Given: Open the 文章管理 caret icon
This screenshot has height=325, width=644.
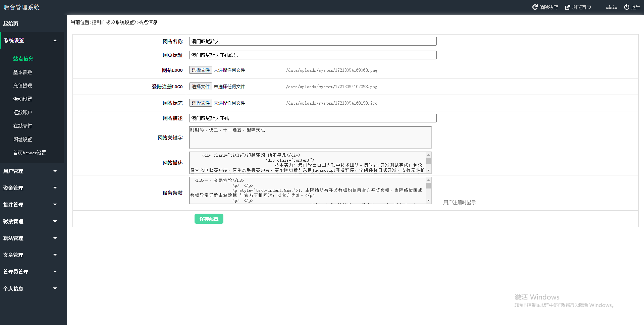Looking at the screenshot, I should (55, 255).
